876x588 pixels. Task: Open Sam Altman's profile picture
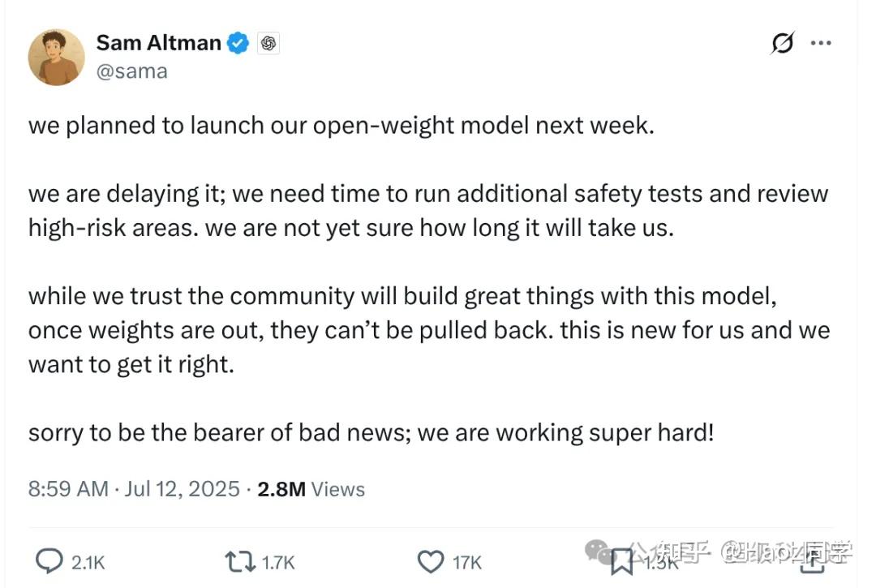[x=57, y=57]
